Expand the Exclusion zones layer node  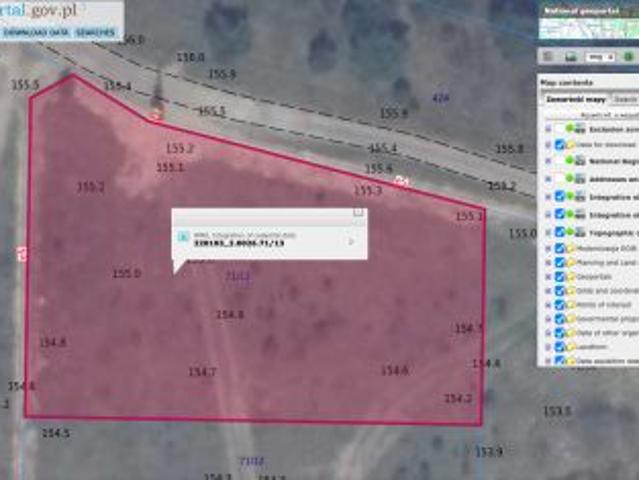point(547,129)
